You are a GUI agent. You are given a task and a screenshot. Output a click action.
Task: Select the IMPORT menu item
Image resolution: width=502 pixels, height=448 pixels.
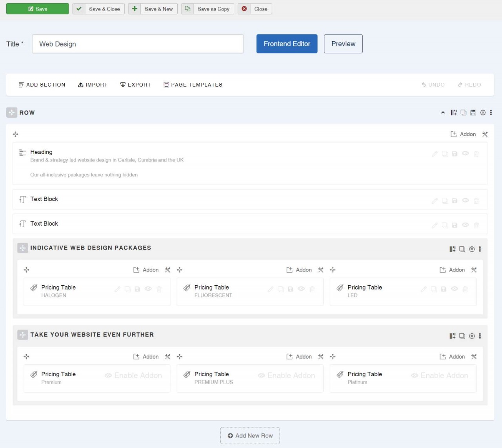click(93, 85)
